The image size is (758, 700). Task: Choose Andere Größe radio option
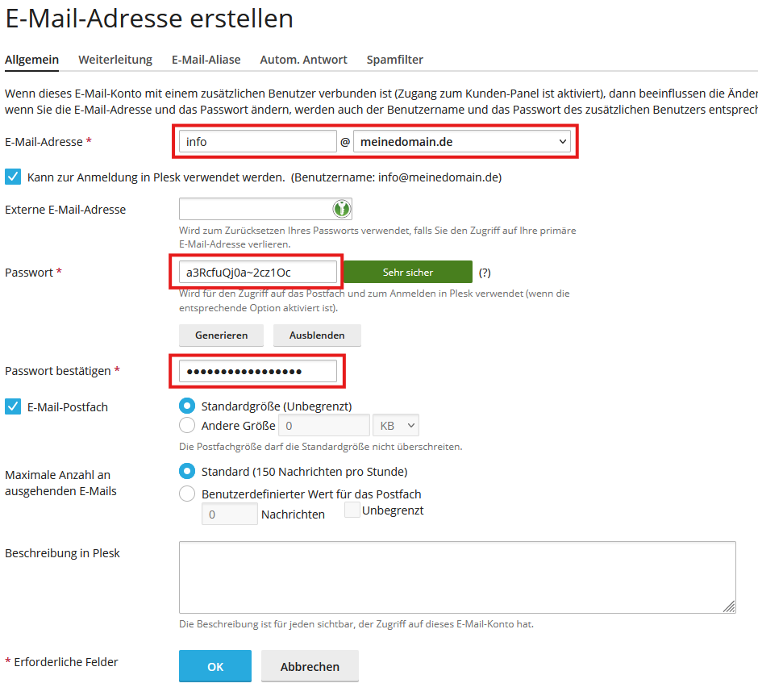click(x=187, y=425)
